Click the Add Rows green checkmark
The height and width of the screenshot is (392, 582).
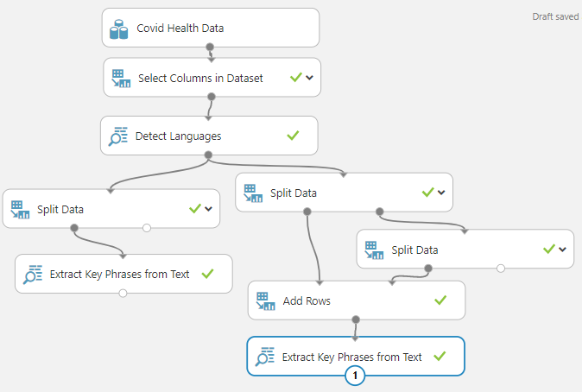click(x=440, y=300)
